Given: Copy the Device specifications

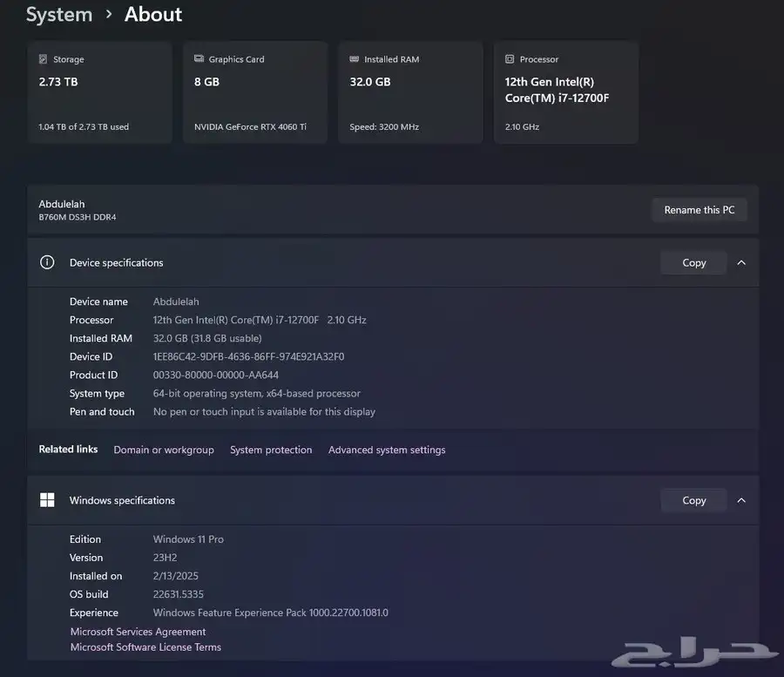Looking at the screenshot, I should (693, 262).
